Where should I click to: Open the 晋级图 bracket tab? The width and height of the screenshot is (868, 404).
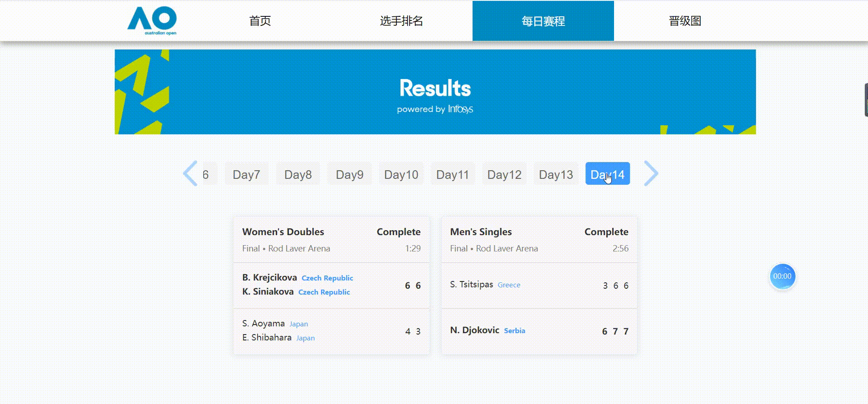[x=685, y=21]
